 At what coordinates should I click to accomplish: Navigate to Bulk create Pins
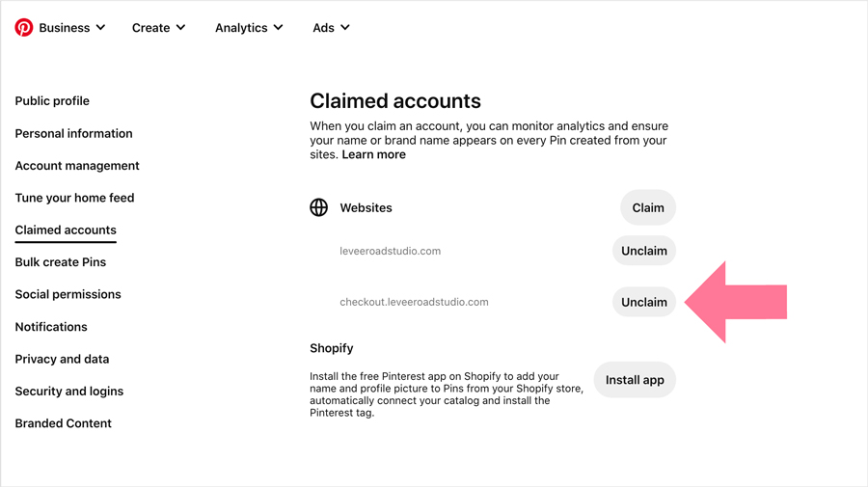[x=61, y=262]
